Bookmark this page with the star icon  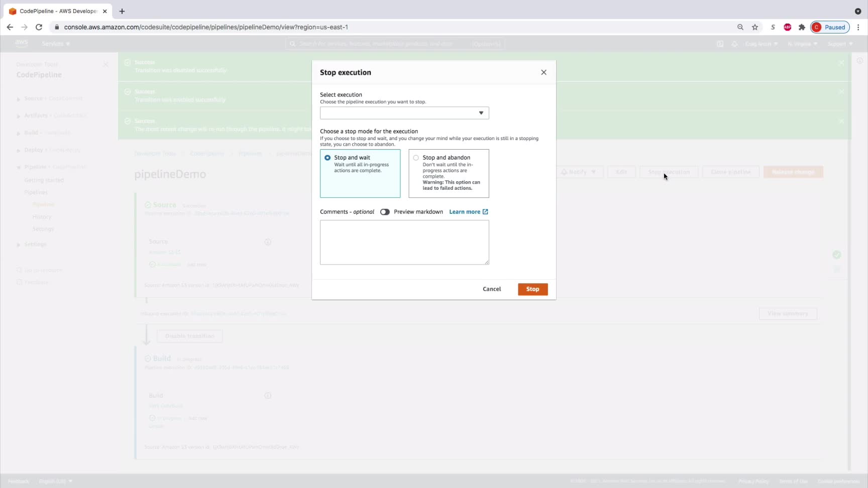click(x=755, y=27)
